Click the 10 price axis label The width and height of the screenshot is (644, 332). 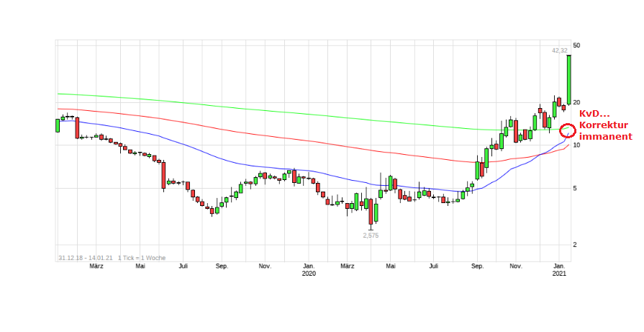coord(576,145)
